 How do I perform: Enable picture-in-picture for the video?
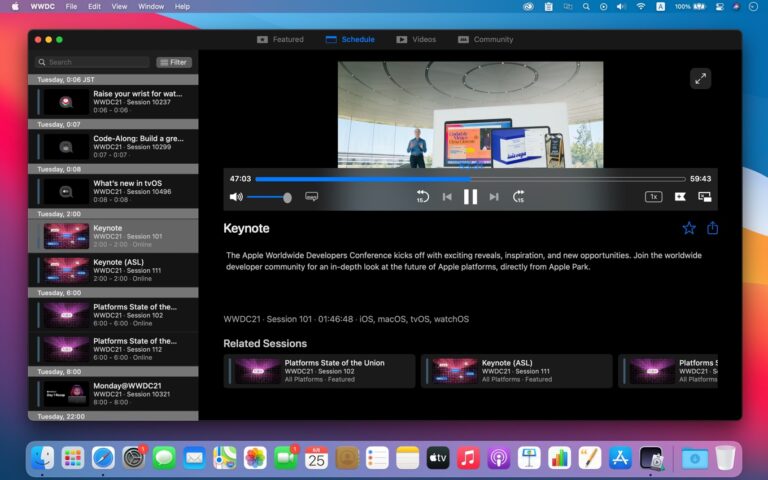704,196
